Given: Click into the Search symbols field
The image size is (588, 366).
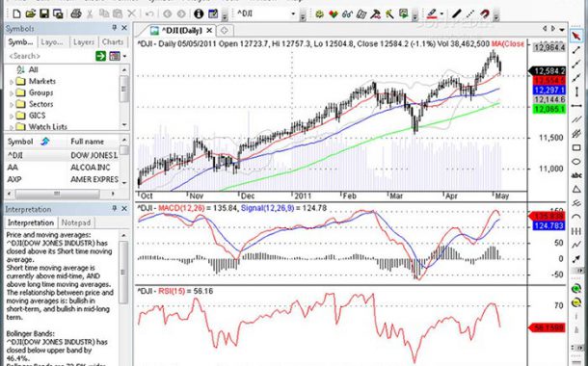Looking at the screenshot, I should (x=49, y=56).
